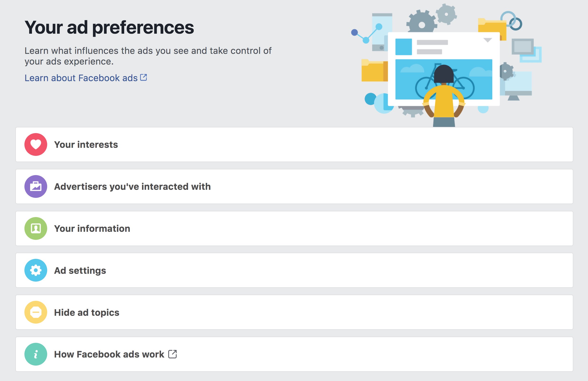Select the Ad settings row
588x381 pixels.
pyautogui.click(x=294, y=270)
